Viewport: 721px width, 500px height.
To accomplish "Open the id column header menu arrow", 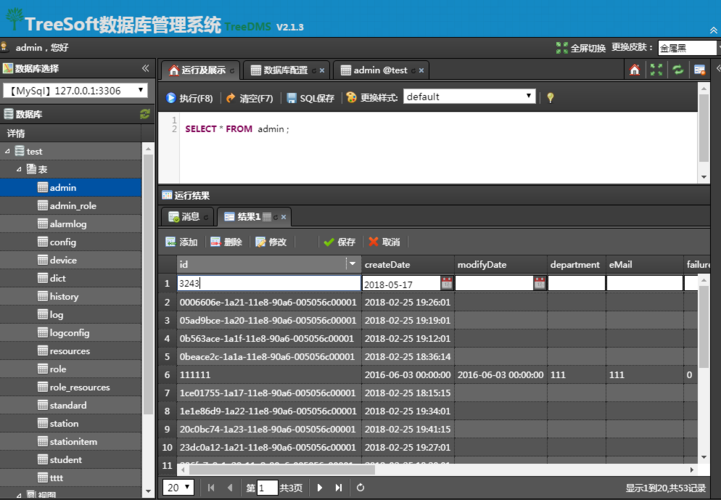I will pyautogui.click(x=353, y=264).
